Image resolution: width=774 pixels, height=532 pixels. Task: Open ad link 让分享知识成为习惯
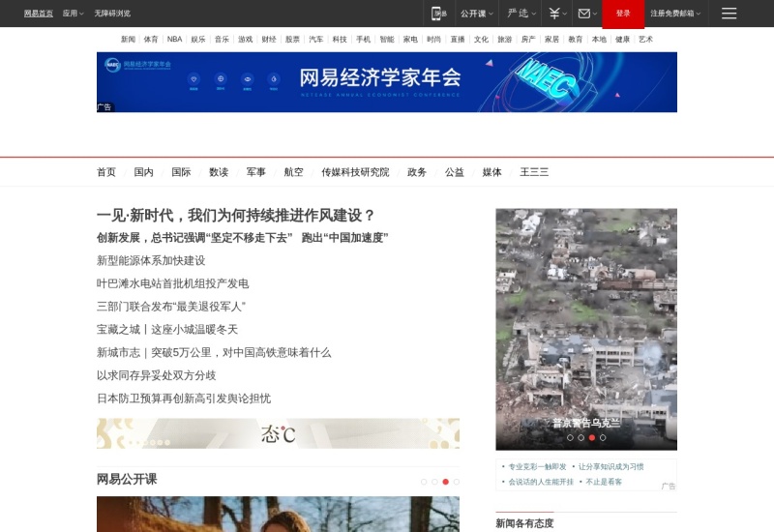pos(611,467)
